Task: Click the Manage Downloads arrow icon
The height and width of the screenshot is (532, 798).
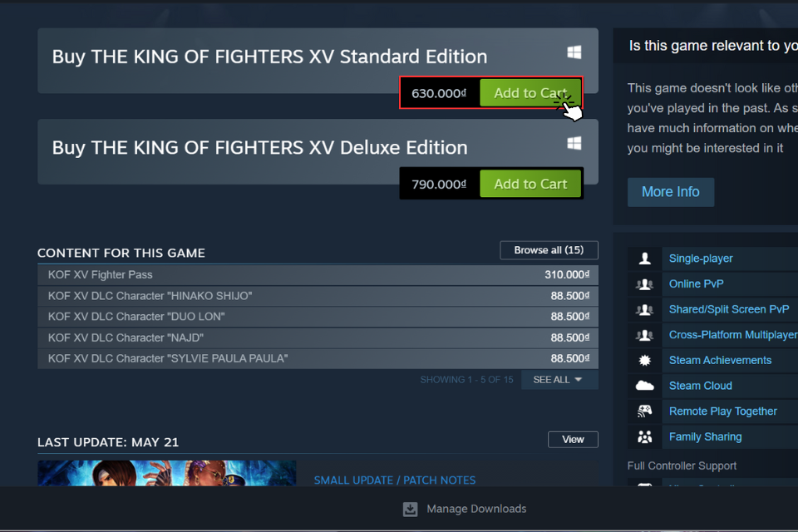Action: [x=410, y=509]
